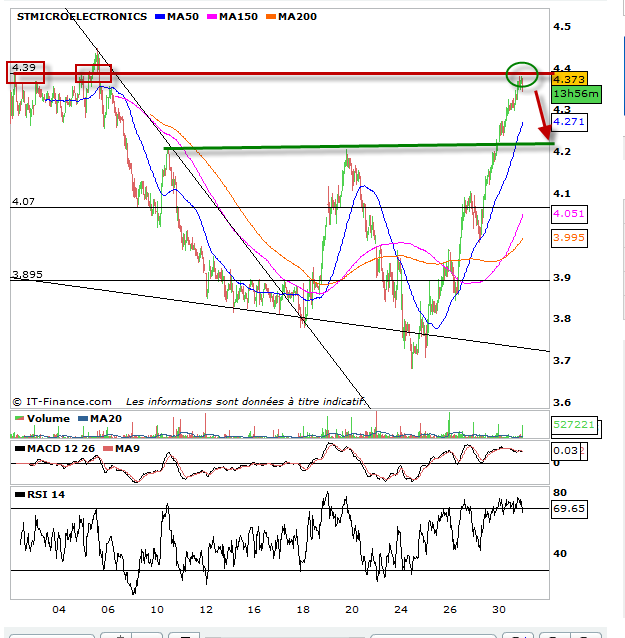The height and width of the screenshot is (638, 625).
Task: Open the IT-Finance.com copyright link
Action: [61, 400]
